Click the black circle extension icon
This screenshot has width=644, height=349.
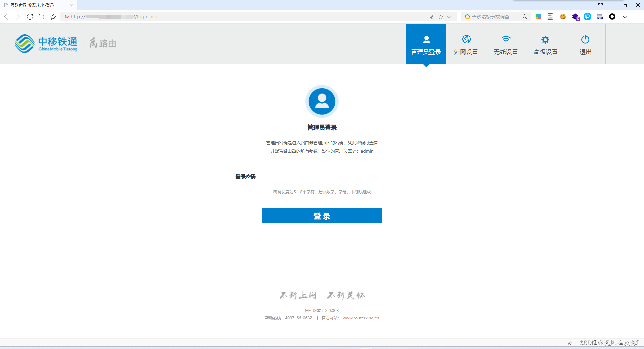[612, 17]
